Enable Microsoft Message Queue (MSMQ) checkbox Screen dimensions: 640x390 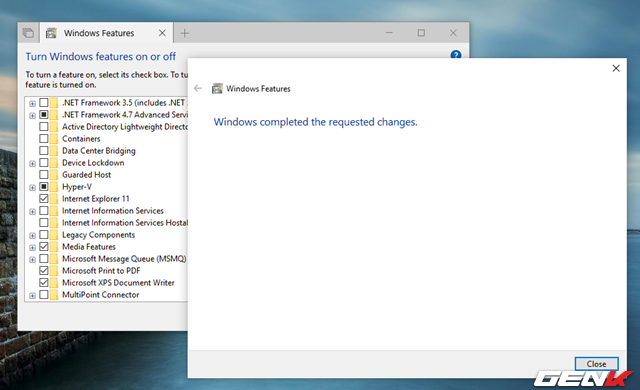(x=44, y=259)
